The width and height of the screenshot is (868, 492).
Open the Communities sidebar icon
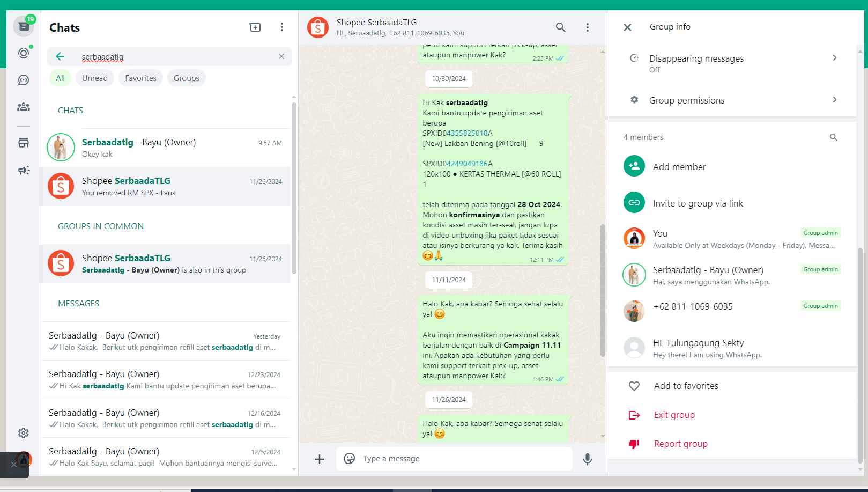(x=24, y=107)
